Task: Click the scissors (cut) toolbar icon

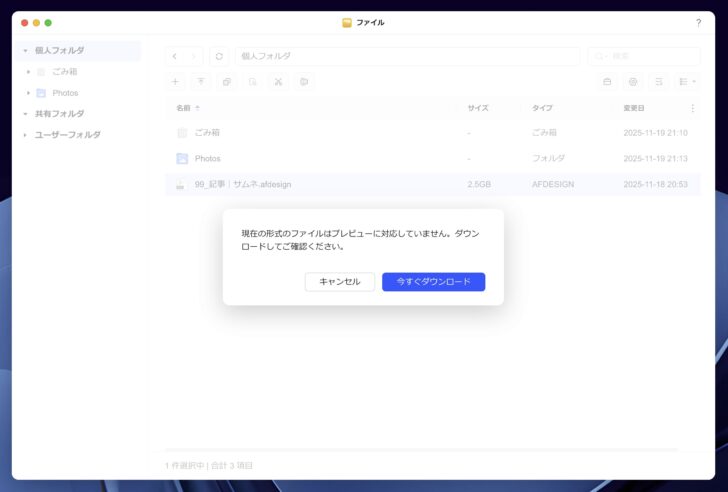Action: pos(278,82)
